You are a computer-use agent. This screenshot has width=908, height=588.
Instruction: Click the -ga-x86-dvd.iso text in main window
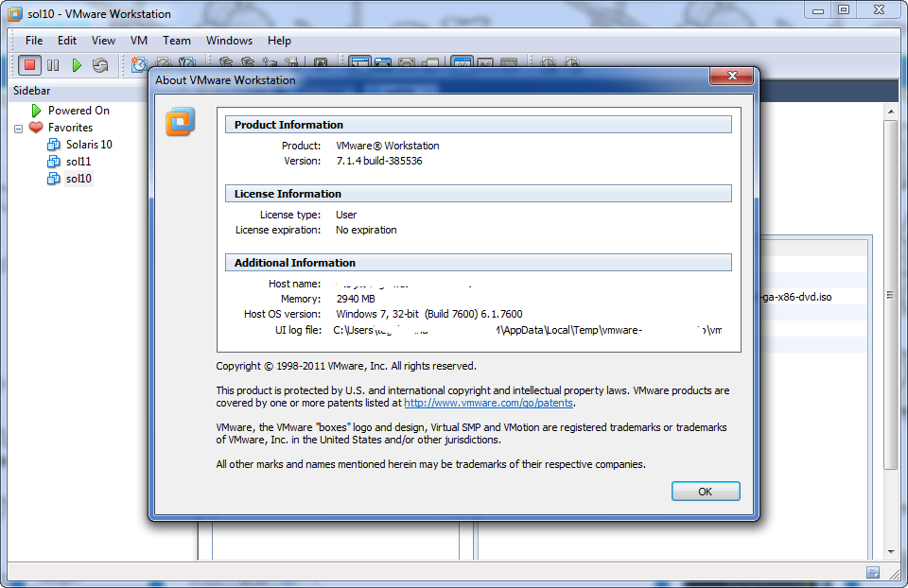pos(796,297)
